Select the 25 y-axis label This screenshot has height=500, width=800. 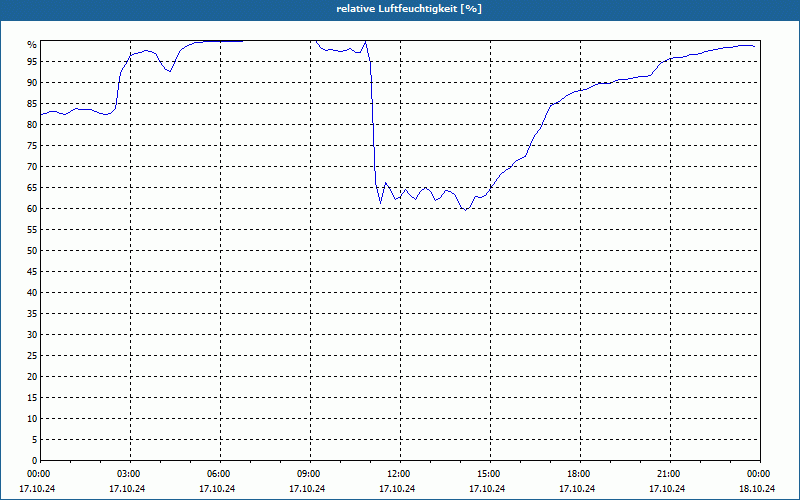(32, 356)
